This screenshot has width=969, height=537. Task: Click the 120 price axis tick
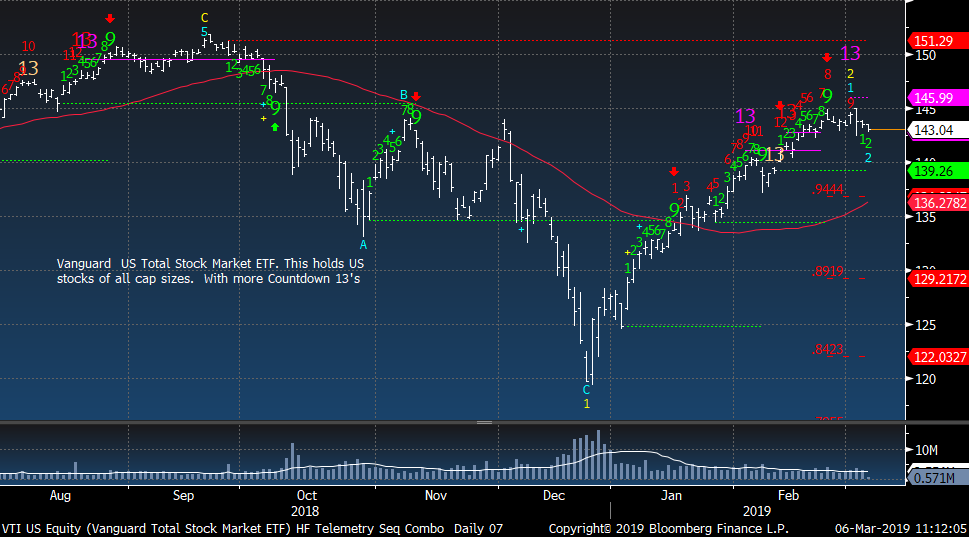pyautogui.click(x=925, y=379)
